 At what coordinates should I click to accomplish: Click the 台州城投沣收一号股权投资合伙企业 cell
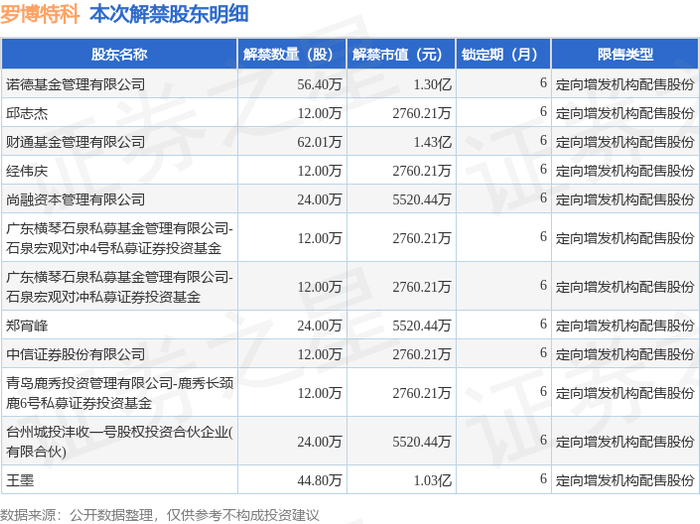tap(119, 441)
